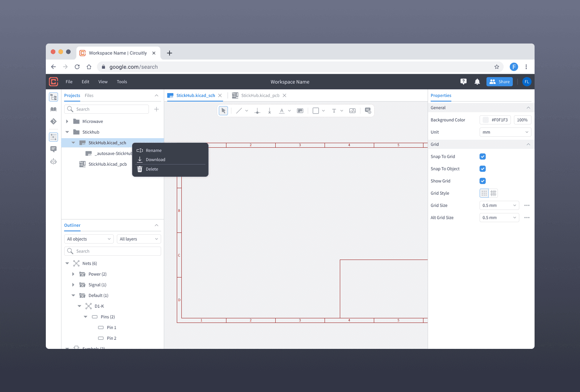The image size is (580, 392).
Task: Click the background opacity 100% field
Action: tap(522, 120)
